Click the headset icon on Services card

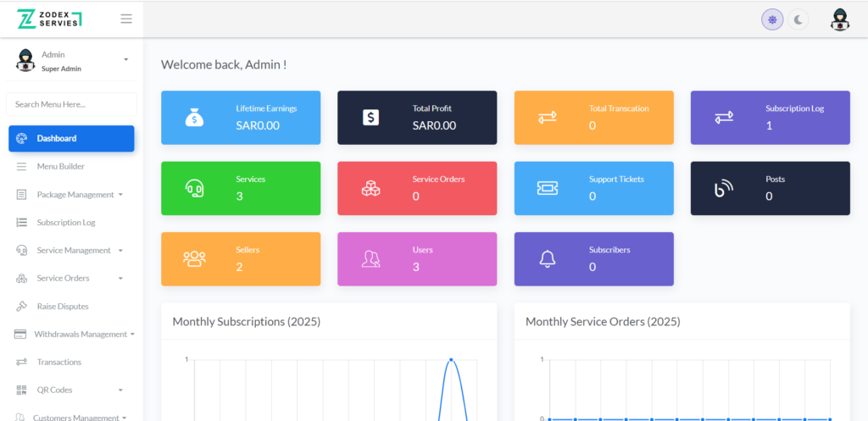[x=194, y=188]
